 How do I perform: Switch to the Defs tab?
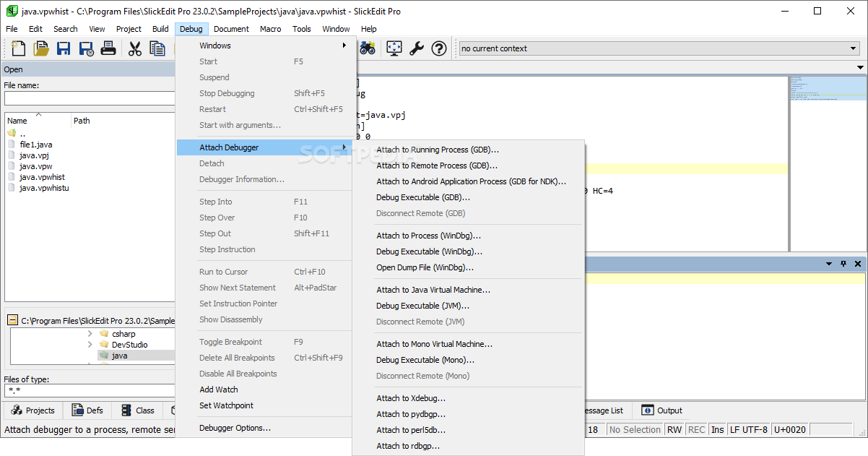pyautogui.click(x=87, y=410)
